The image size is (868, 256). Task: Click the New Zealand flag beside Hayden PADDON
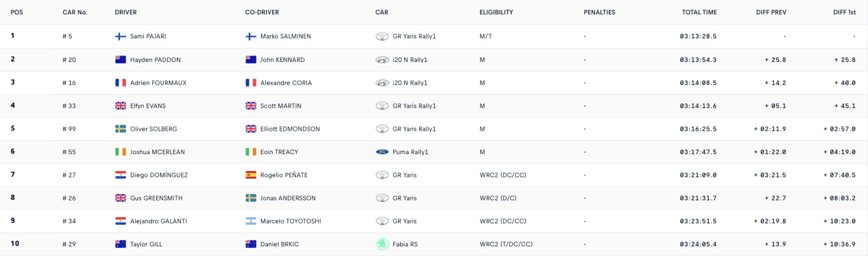120,60
